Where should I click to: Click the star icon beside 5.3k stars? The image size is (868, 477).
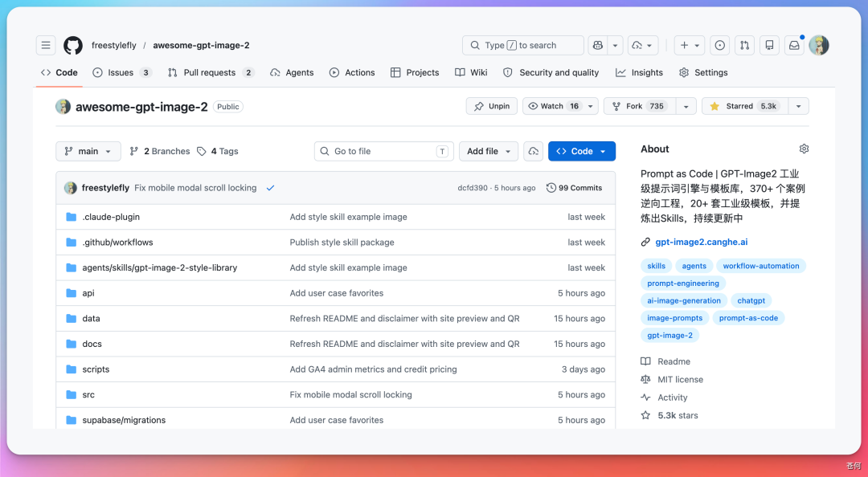(645, 415)
